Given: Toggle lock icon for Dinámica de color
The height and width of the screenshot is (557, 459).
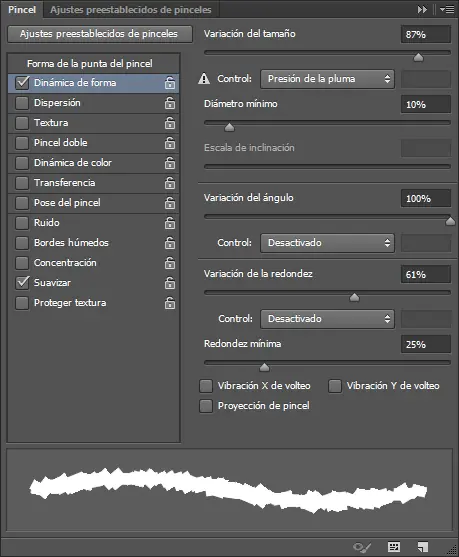Looking at the screenshot, I should pyautogui.click(x=170, y=163).
